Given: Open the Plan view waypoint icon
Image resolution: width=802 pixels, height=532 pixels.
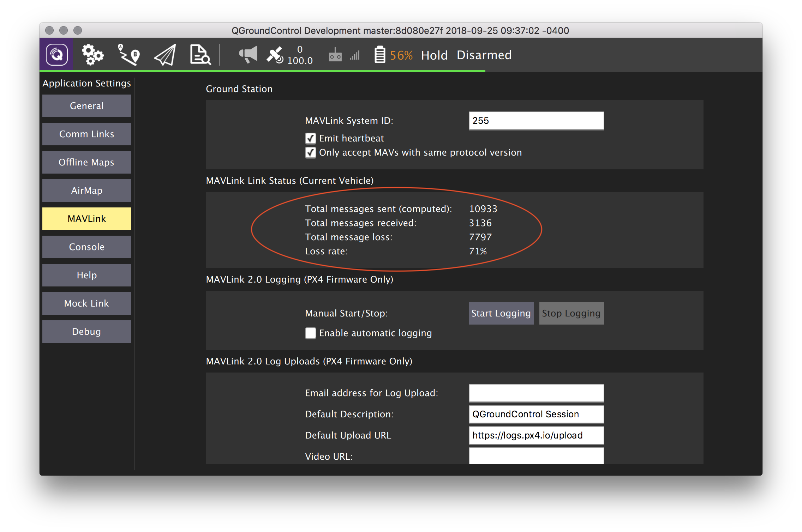Looking at the screenshot, I should pos(128,55).
